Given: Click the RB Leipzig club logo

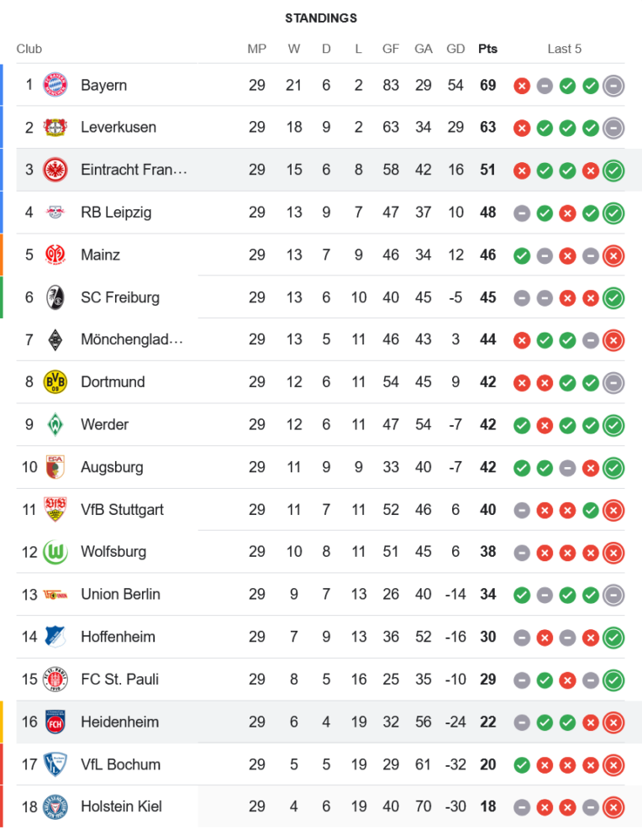Looking at the screenshot, I should [55, 213].
